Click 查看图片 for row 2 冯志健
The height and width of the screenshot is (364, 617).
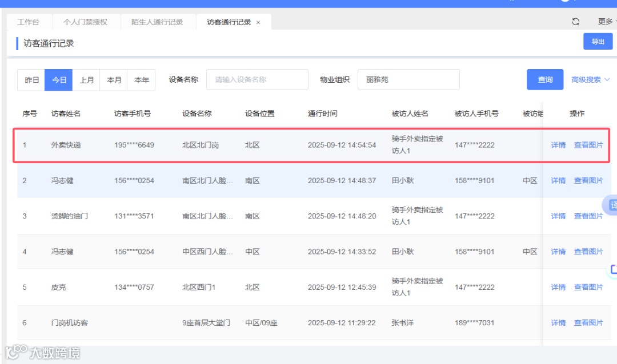point(588,181)
